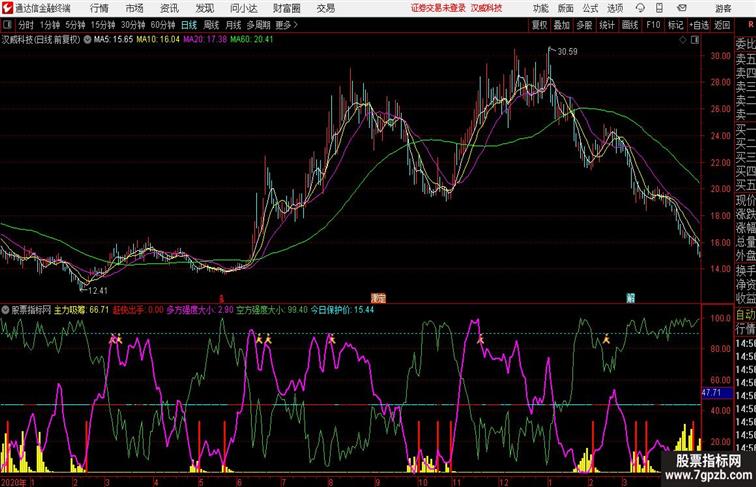Click the 画线 drawing button
The height and width of the screenshot is (487, 756).
pos(630,25)
